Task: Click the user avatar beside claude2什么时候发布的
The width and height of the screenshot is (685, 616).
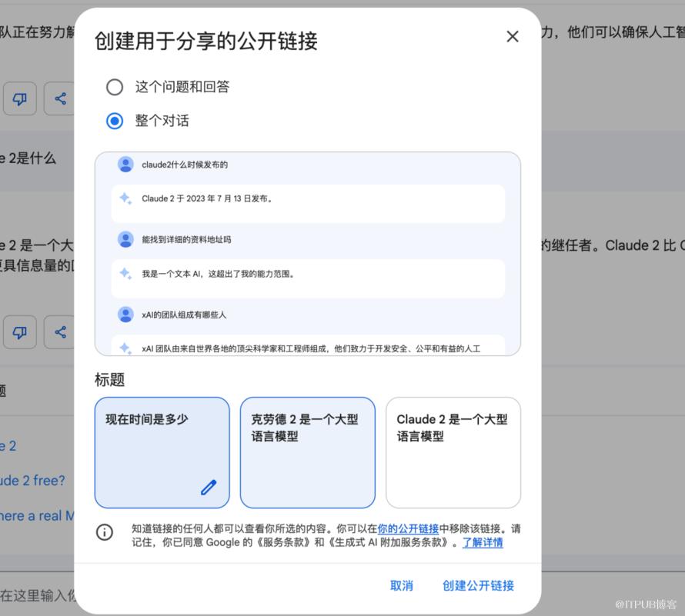Action: pos(125,164)
